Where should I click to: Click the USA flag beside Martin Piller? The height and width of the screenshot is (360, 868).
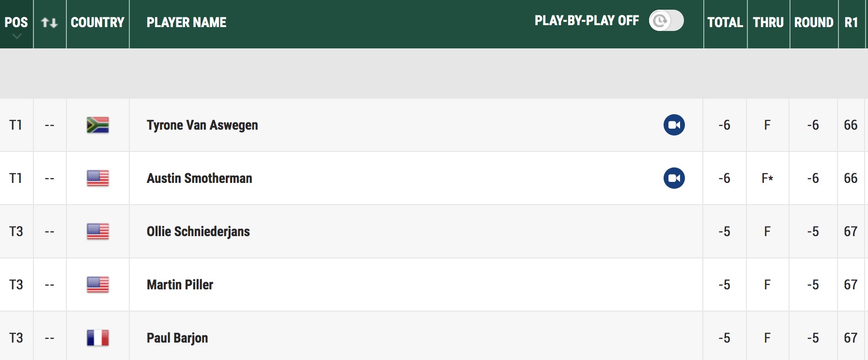(98, 285)
